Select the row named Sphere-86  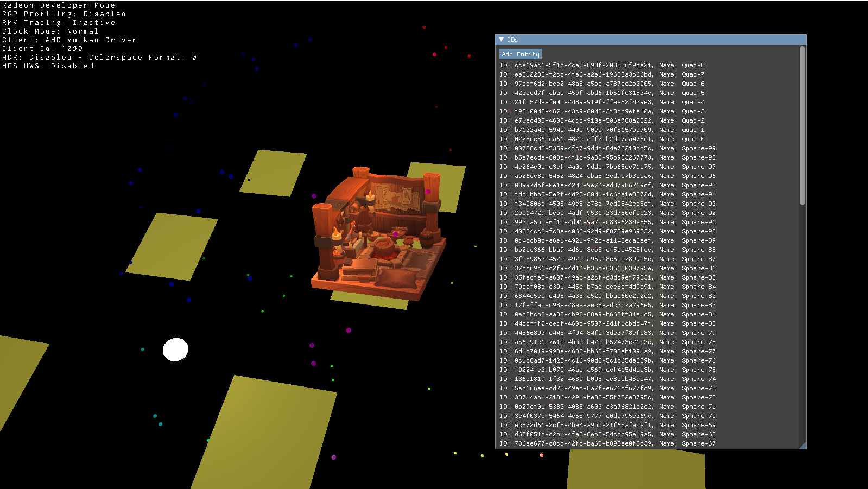[x=608, y=268]
